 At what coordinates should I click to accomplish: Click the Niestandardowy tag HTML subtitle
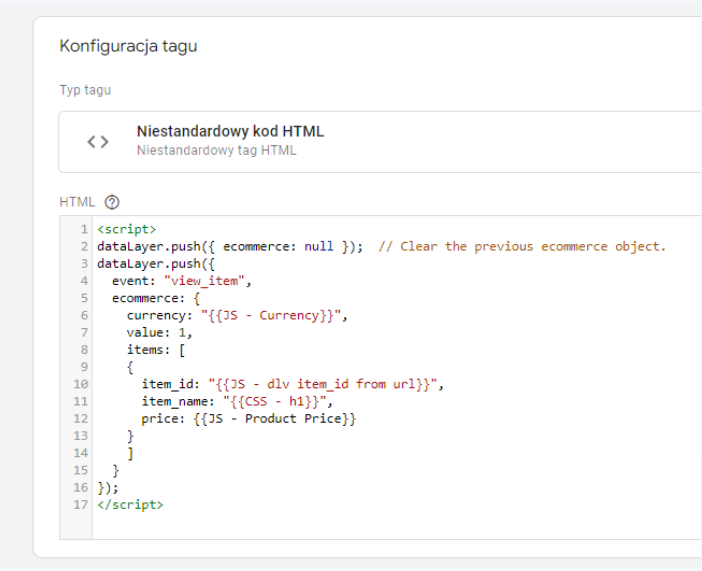tap(216, 150)
